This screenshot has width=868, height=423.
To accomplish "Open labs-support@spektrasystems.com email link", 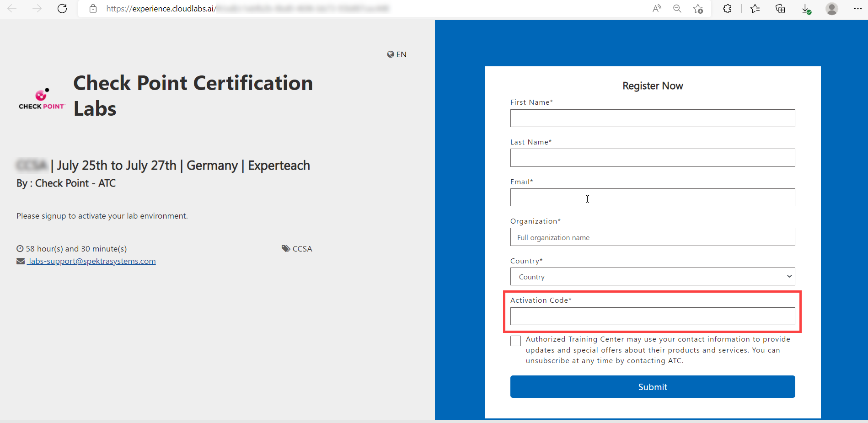I will click(91, 261).
